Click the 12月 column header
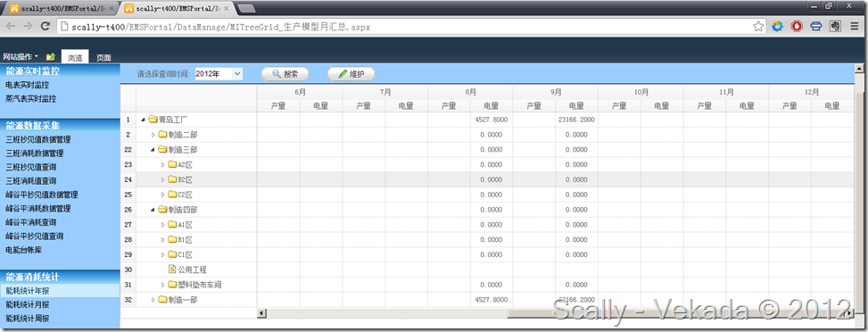Screen dimensions: 868x332 [x=811, y=92]
